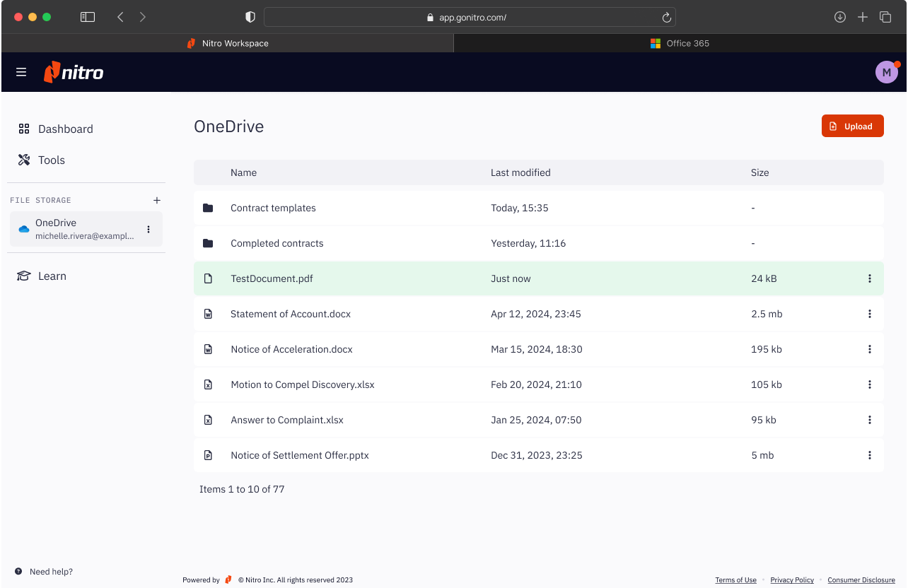The image size is (908, 588).
Task: Open the user profile avatar menu
Action: click(x=886, y=72)
